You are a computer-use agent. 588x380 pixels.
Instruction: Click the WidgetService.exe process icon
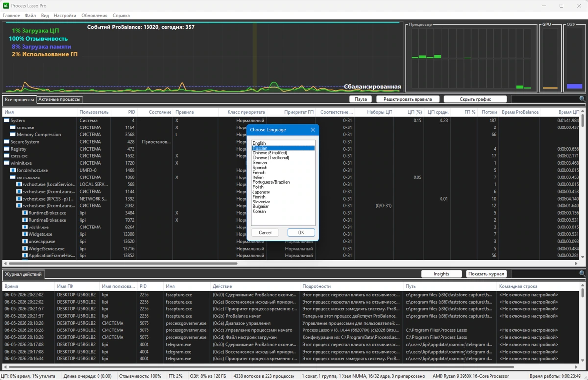(x=24, y=249)
